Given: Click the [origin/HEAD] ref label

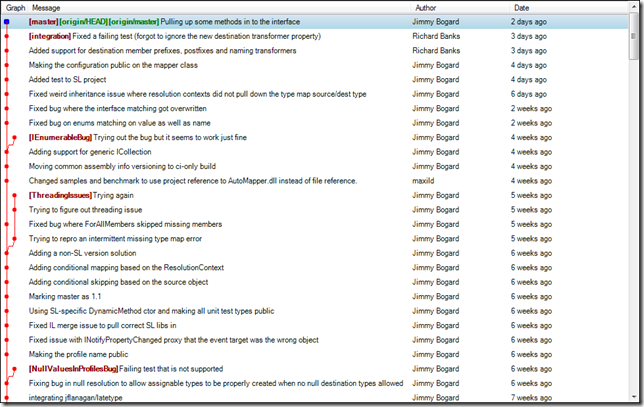Looking at the screenshot, I should click(x=83, y=22).
